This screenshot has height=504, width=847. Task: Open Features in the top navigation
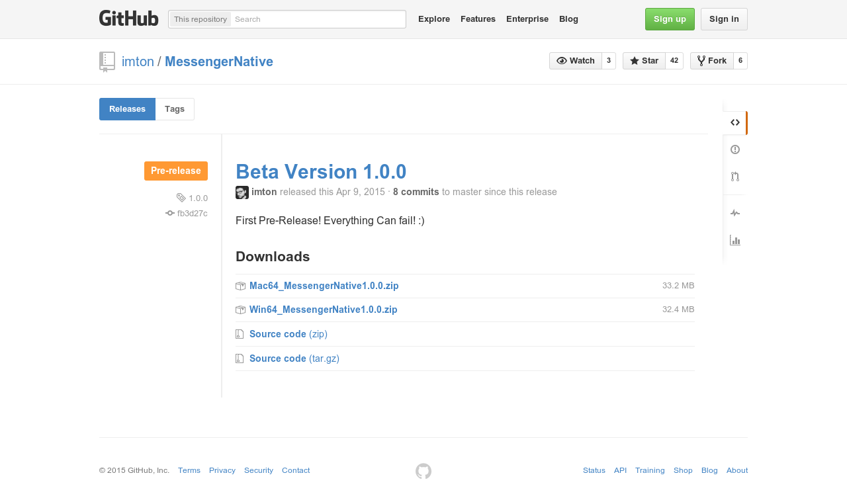pyautogui.click(x=478, y=19)
